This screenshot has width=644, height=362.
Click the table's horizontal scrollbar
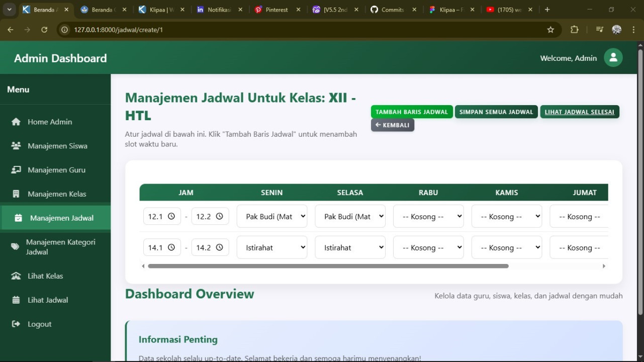click(328, 266)
